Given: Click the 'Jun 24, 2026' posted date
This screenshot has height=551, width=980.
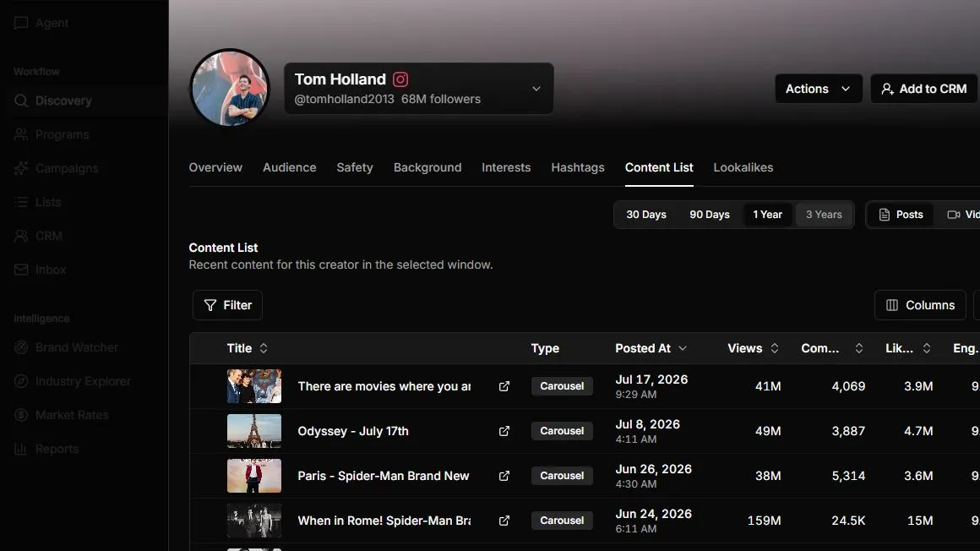Looking at the screenshot, I should pyautogui.click(x=654, y=514).
